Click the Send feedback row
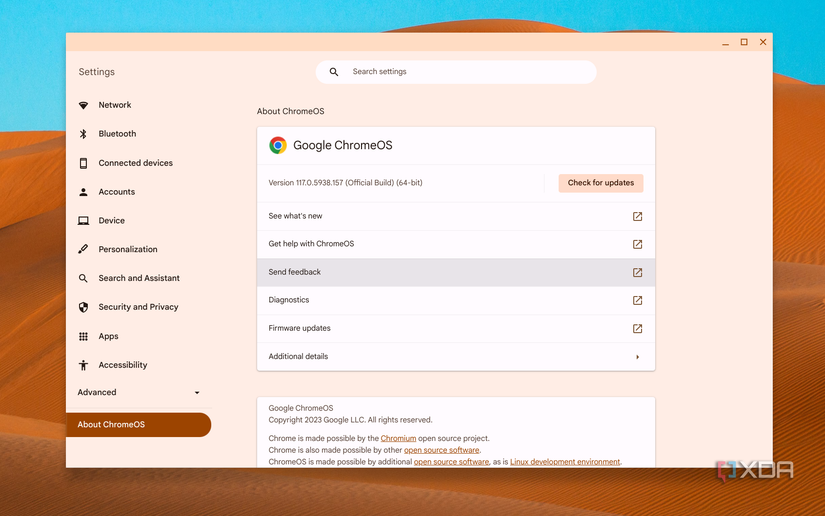Viewport: 825px width, 516px height. click(x=456, y=272)
